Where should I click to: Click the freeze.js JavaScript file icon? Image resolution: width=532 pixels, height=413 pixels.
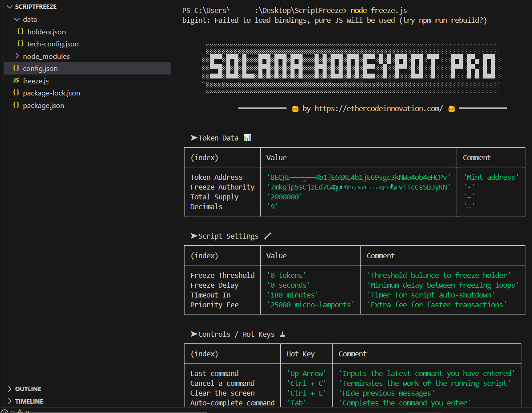coord(16,81)
